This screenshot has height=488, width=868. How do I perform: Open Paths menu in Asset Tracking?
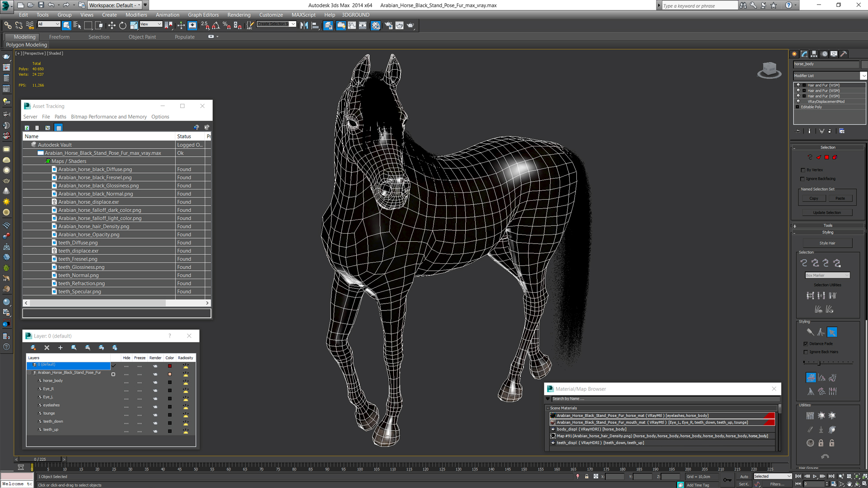(x=60, y=117)
